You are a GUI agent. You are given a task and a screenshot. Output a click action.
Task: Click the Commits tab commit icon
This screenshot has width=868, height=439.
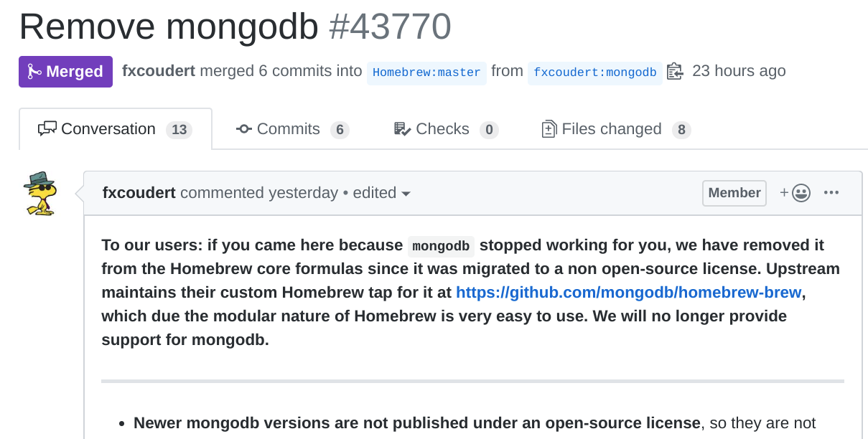click(x=243, y=129)
